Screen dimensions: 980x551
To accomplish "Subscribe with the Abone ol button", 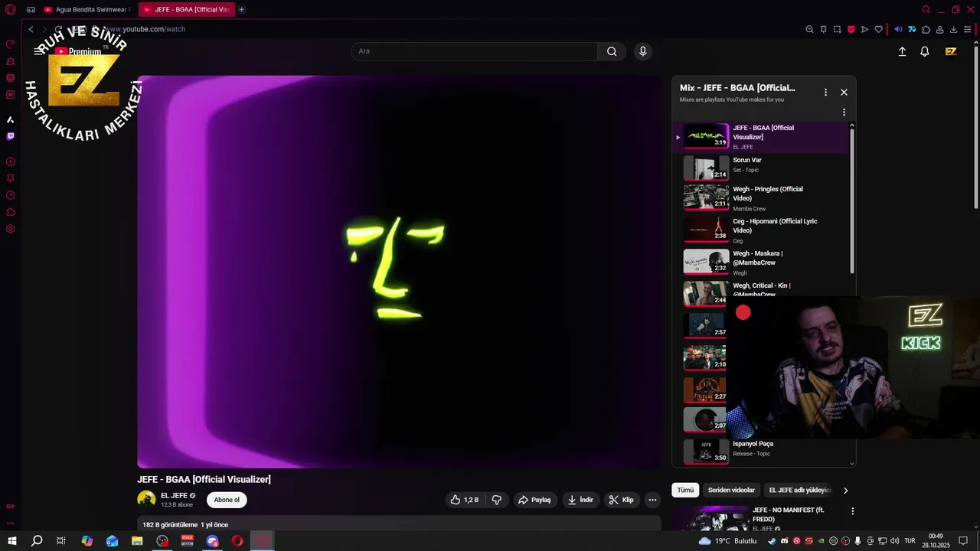I will pos(227,500).
